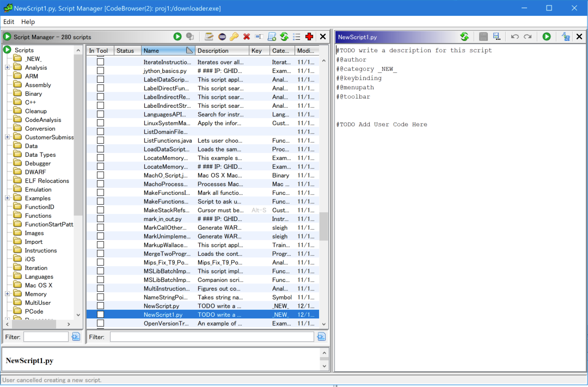
Task: Select the NameStringPoi script row
Action: pos(203,297)
